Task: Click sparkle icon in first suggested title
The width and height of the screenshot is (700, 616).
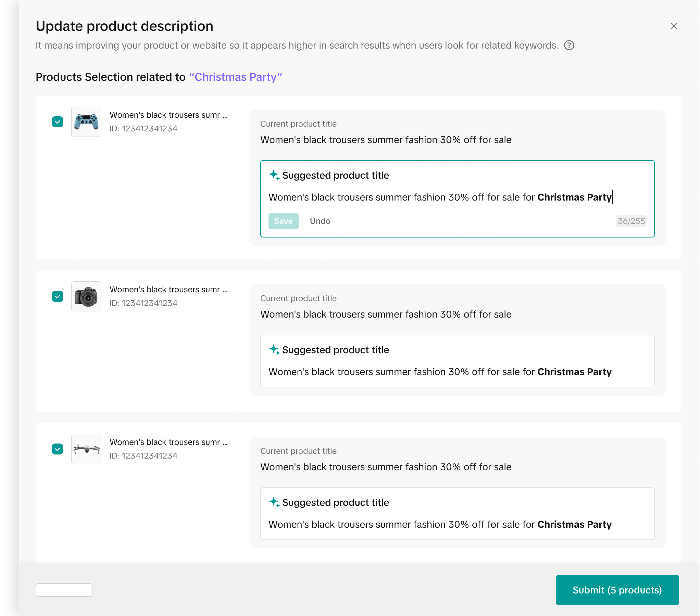Action: (x=274, y=175)
